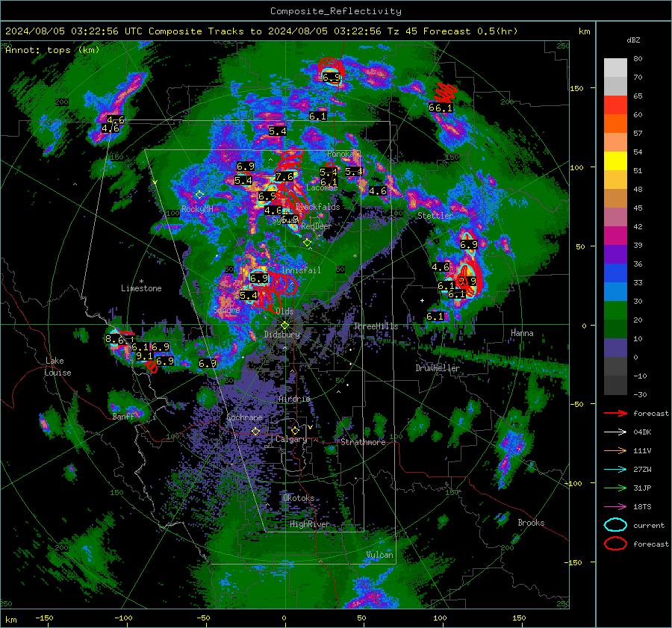Click the Limestone label
The image size is (672, 628).
click(141, 288)
